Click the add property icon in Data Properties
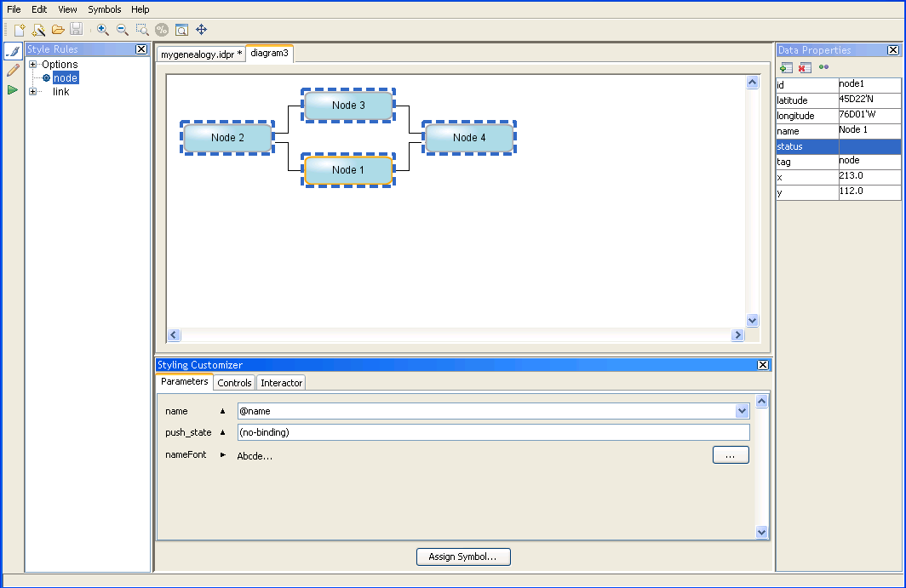The width and height of the screenshot is (906, 588). (x=786, y=67)
